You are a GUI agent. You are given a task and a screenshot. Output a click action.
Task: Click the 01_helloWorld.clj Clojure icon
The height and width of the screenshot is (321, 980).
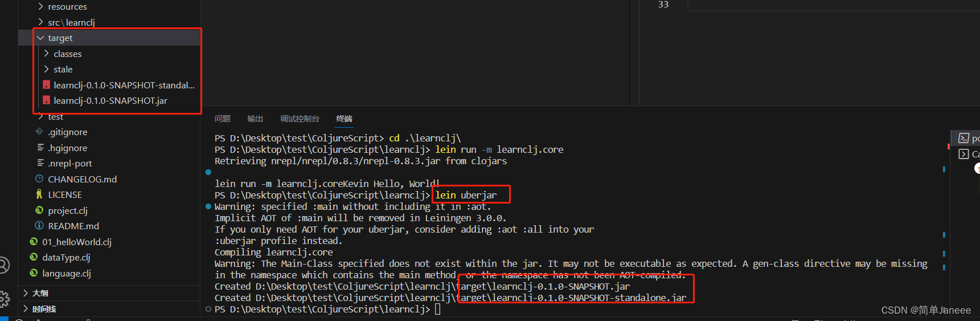click(x=34, y=242)
